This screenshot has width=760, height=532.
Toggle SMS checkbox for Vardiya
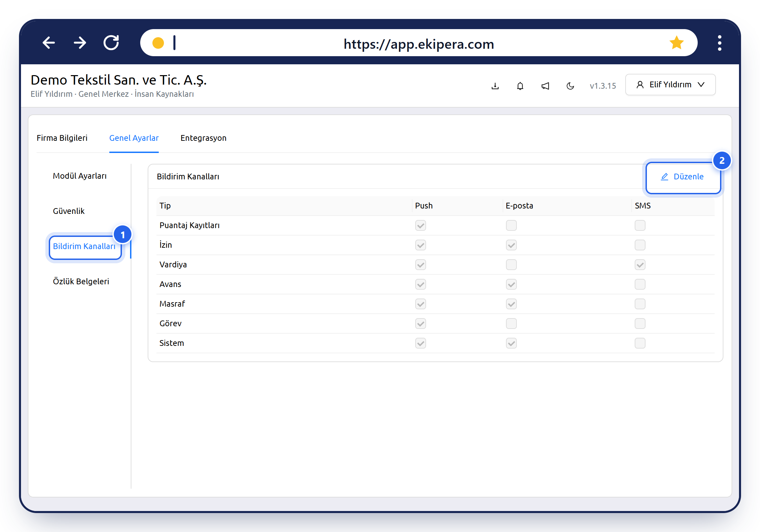point(640,265)
